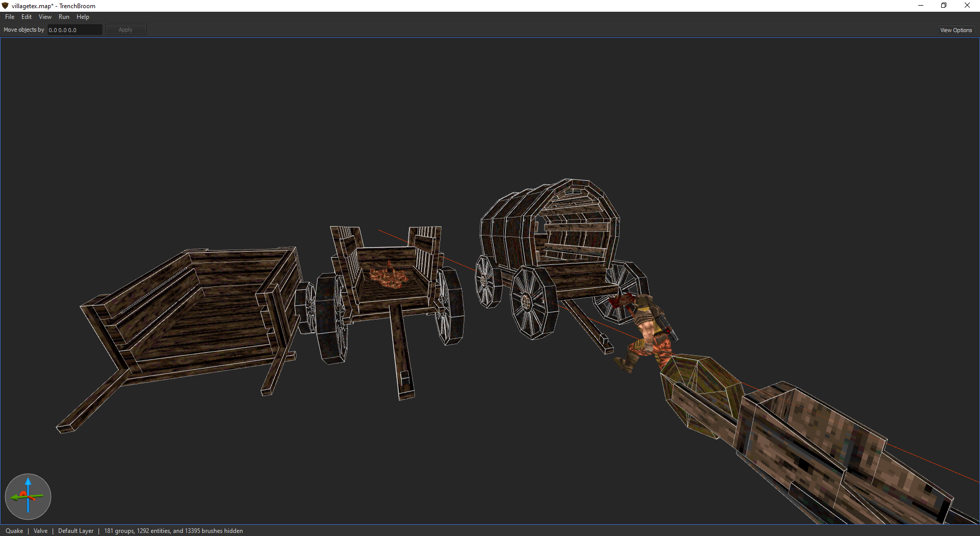The image size is (980, 536).
Task: Open the Help menu
Action: coord(83,17)
